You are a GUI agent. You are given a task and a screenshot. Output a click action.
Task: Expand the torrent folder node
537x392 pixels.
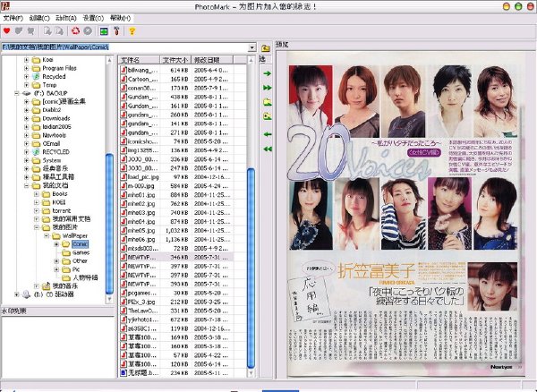click(x=37, y=210)
